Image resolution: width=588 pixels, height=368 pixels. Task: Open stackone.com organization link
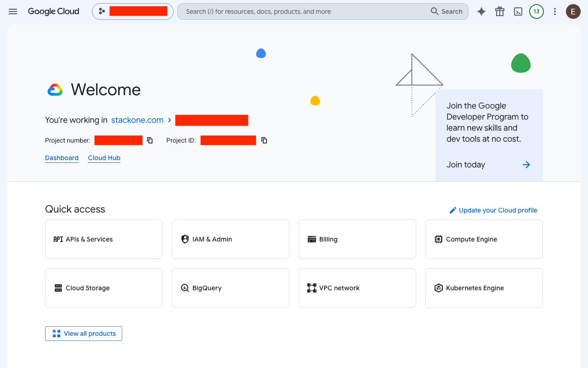(x=137, y=120)
